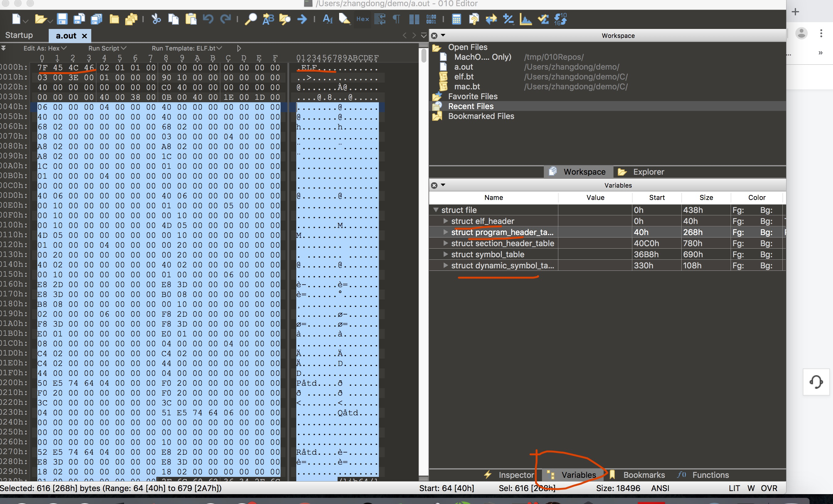Open the Run Template: ELF.bt dropdown

tap(187, 48)
